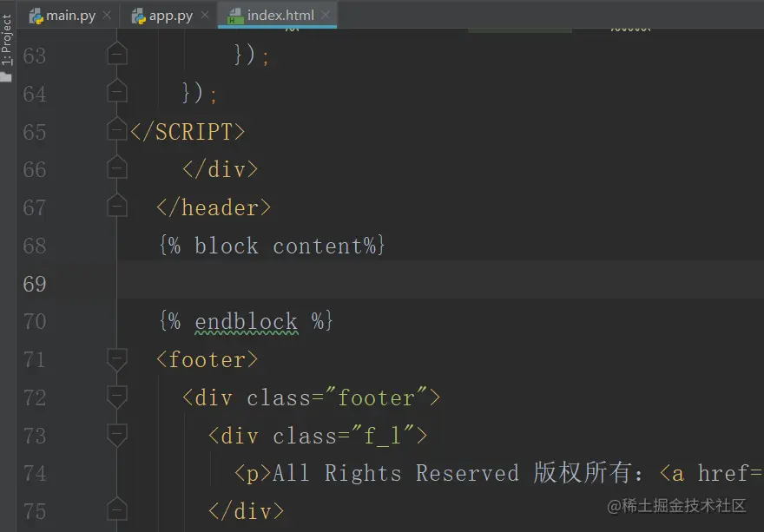Click the class="f_l" attribute text
The image size is (764, 532).
(x=344, y=436)
